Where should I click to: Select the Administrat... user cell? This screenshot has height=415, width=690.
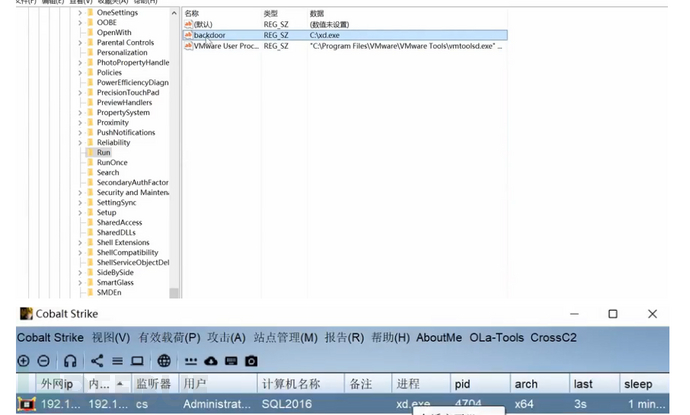(217, 404)
